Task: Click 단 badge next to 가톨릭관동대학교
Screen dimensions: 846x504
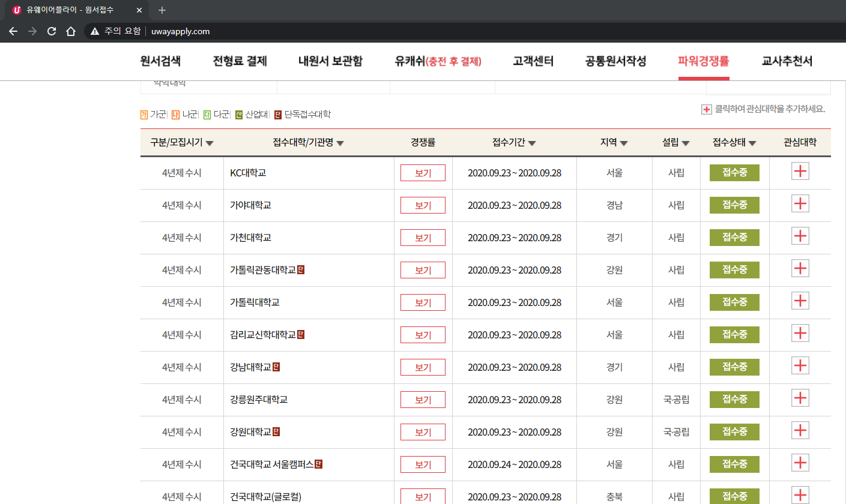Action: tap(301, 270)
